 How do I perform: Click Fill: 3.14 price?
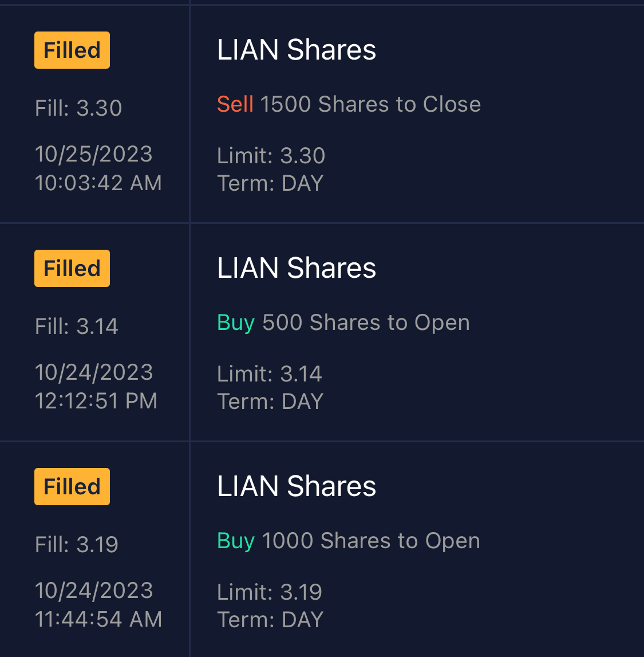pos(77,326)
